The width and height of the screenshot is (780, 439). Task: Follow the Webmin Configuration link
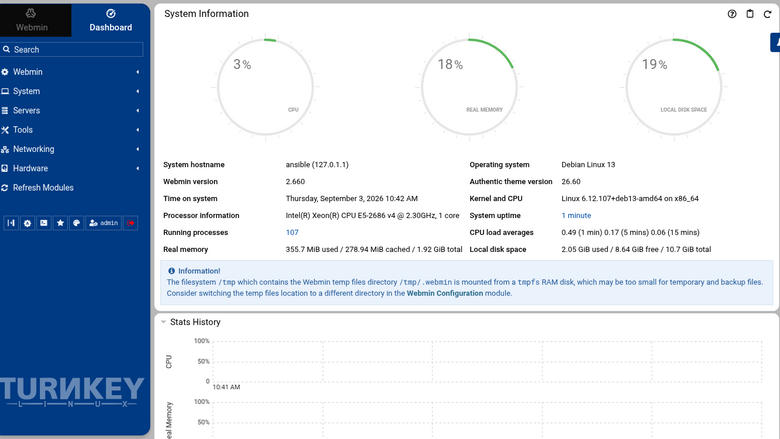point(445,293)
